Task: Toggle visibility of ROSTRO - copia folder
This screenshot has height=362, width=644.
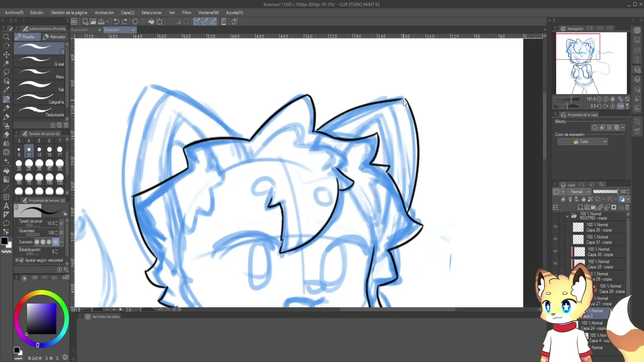Action: click(555, 216)
